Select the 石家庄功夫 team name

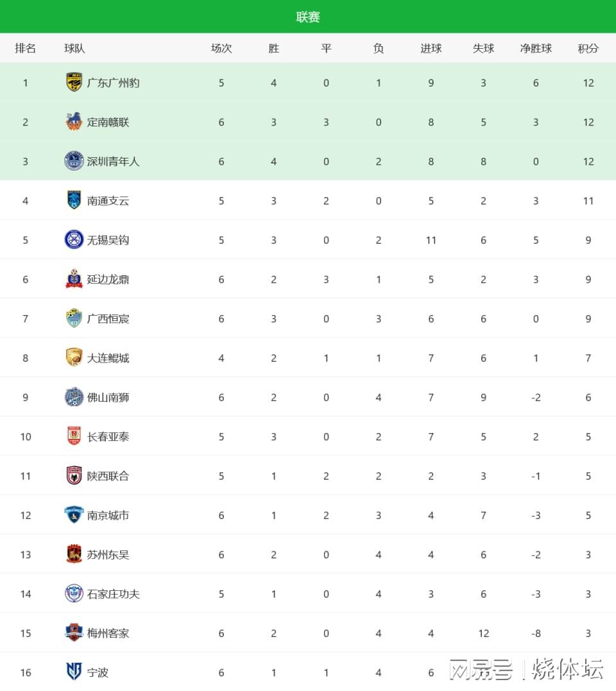pyautogui.click(x=113, y=593)
